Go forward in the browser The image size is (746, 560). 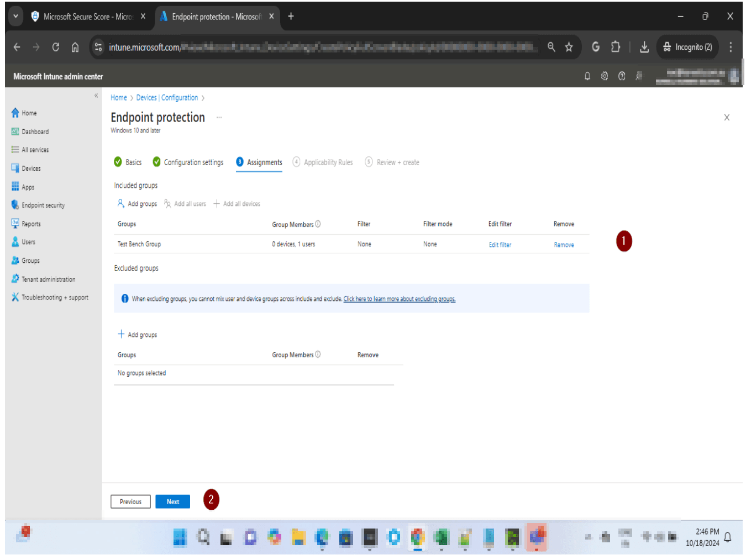pos(36,47)
